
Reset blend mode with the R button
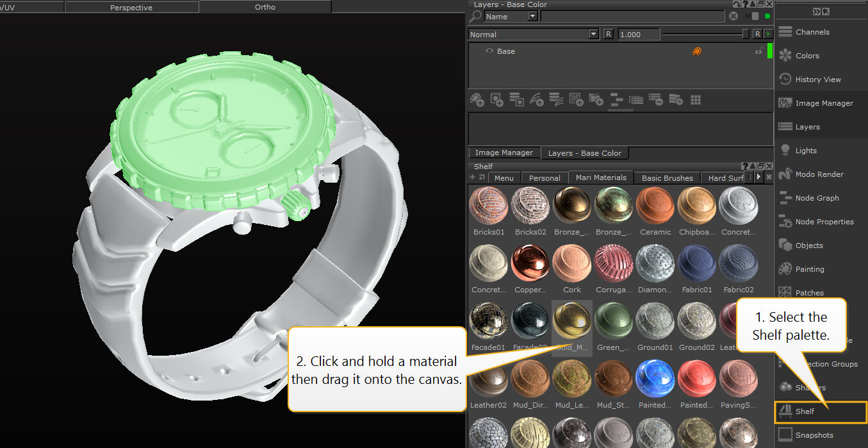pos(607,34)
